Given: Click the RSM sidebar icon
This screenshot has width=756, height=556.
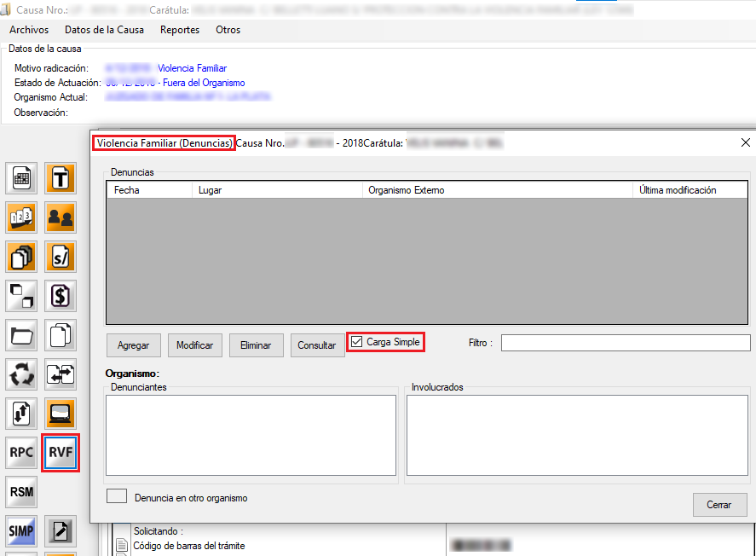Looking at the screenshot, I should (x=21, y=492).
